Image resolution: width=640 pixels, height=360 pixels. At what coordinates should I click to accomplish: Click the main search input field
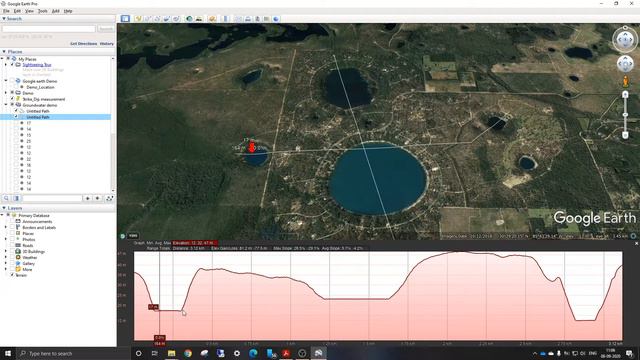click(x=49, y=29)
